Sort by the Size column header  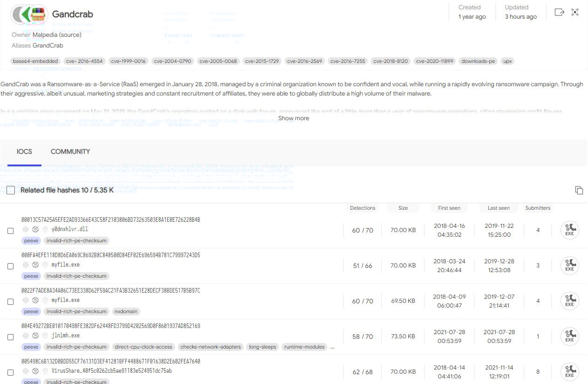click(x=403, y=208)
